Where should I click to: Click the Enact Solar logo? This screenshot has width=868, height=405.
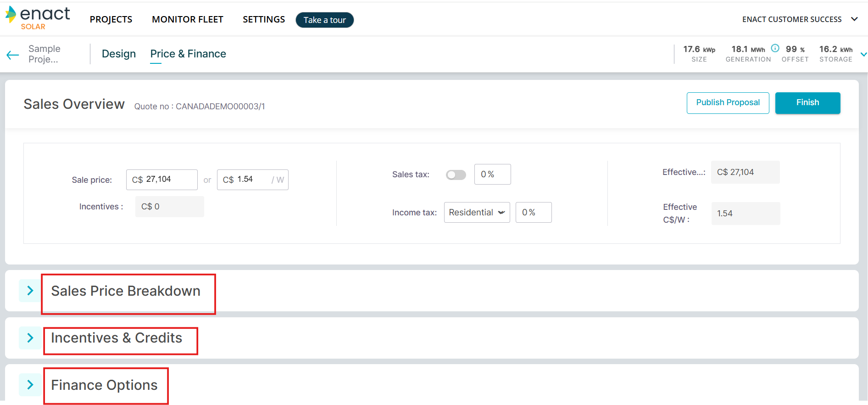tap(38, 18)
